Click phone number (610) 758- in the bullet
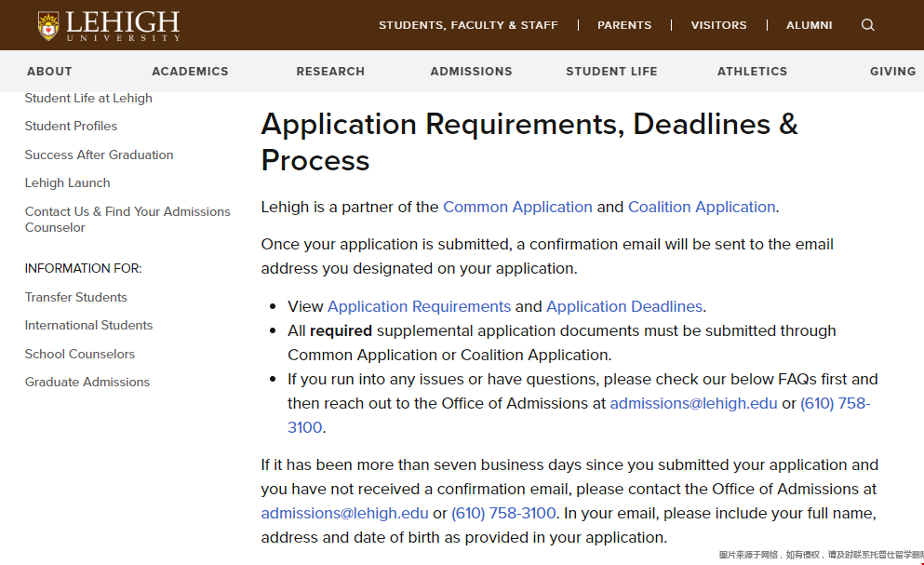 pos(835,403)
